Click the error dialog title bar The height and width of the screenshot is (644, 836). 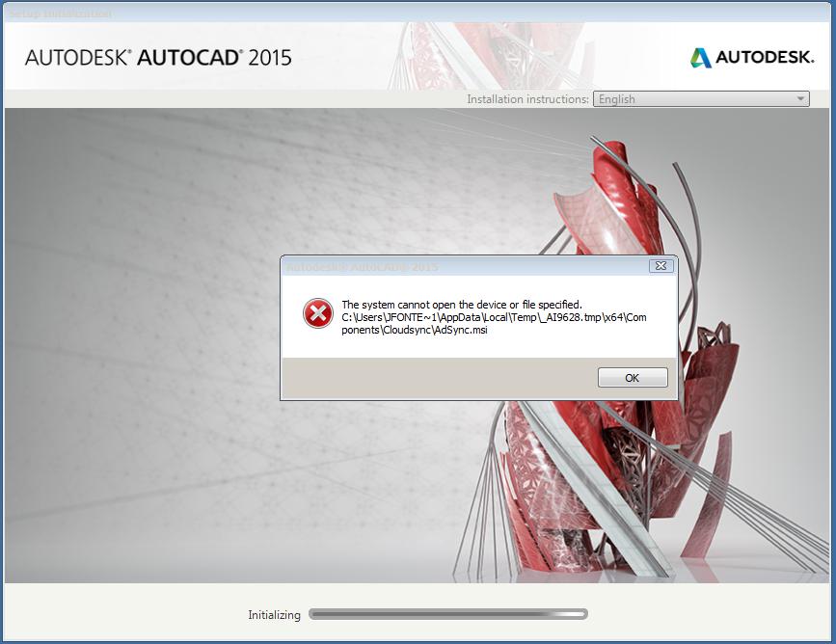pos(464,266)
